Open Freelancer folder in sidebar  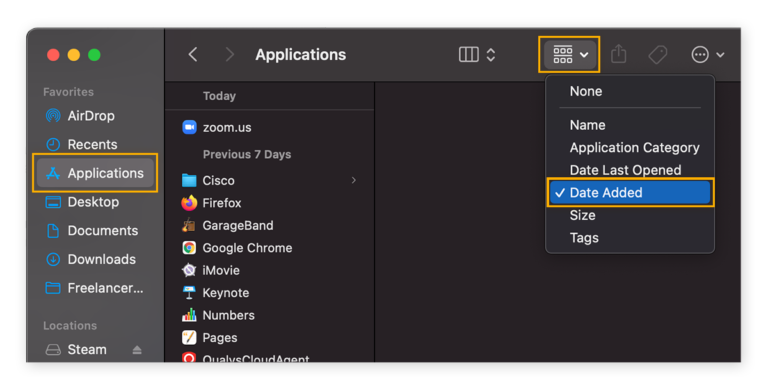105,288
